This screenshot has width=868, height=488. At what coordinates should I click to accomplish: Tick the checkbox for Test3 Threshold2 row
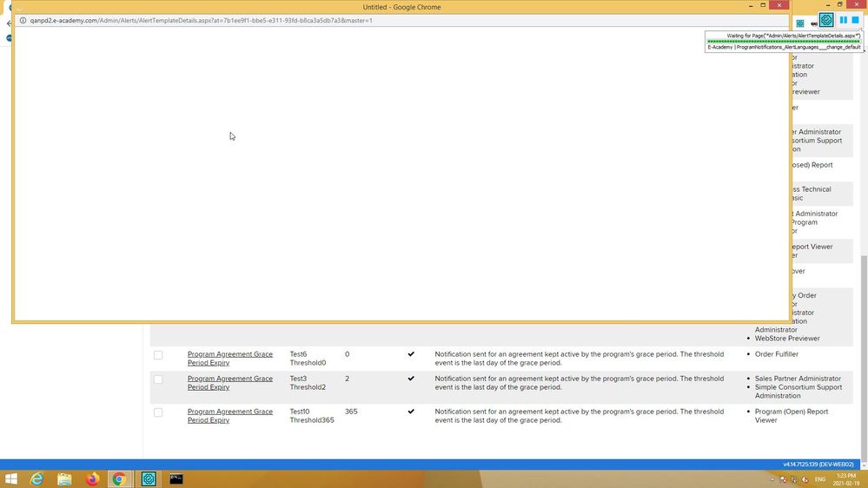point(158,379)
